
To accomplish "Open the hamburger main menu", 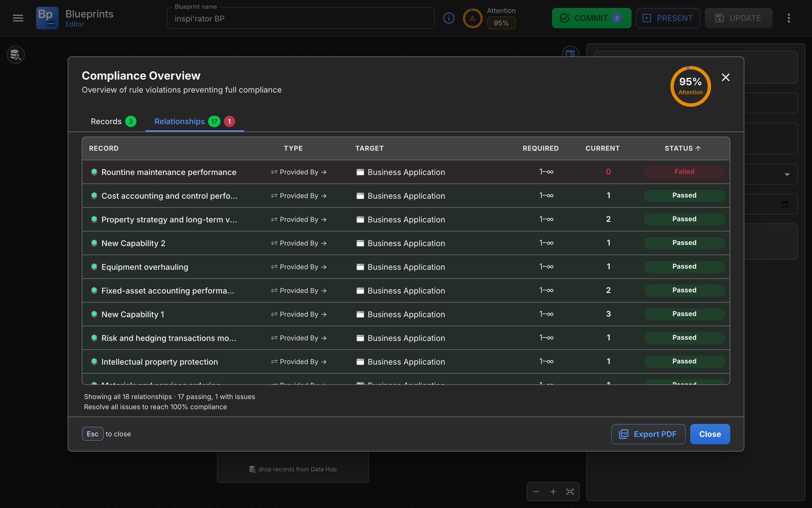I will click(18, 18).
